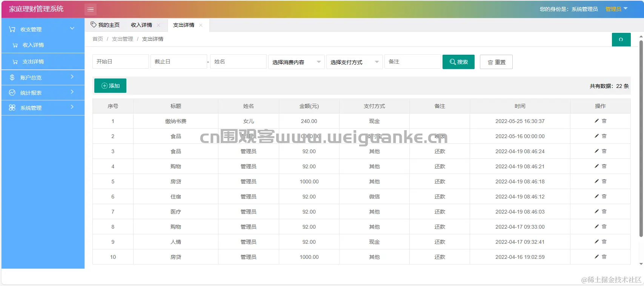The height and width of the screenshot is (286, 644).
Task: Click the 收支管理 shopping cart icon
Action: pyautogui.click(x=12, y=29)
